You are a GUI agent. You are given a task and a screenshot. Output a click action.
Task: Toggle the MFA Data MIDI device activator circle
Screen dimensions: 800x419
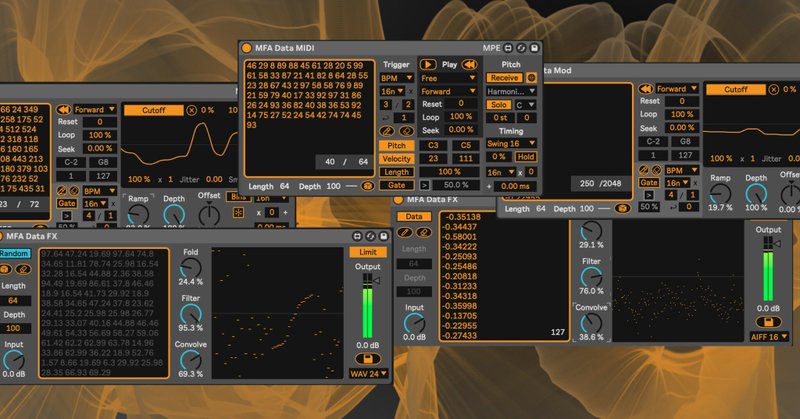coord(246,48)
